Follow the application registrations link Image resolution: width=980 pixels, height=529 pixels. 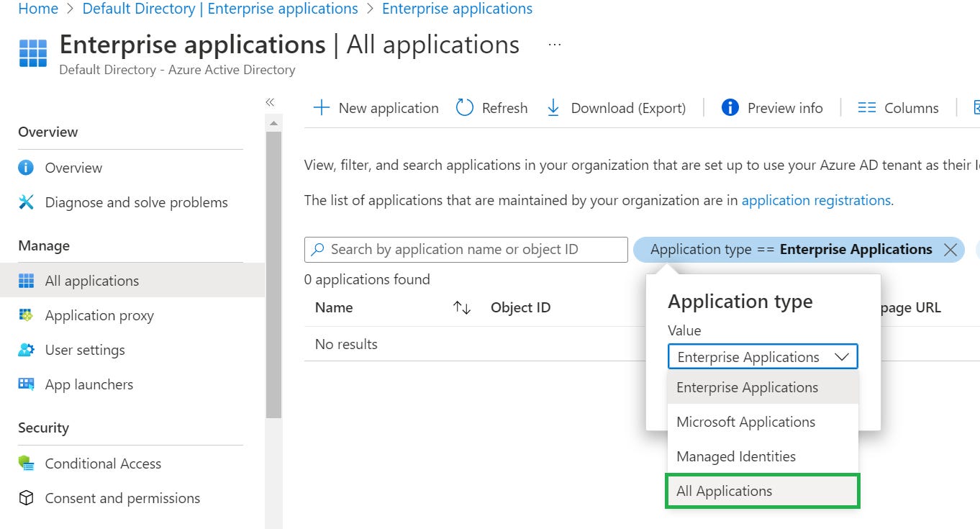tap(816, 200)
